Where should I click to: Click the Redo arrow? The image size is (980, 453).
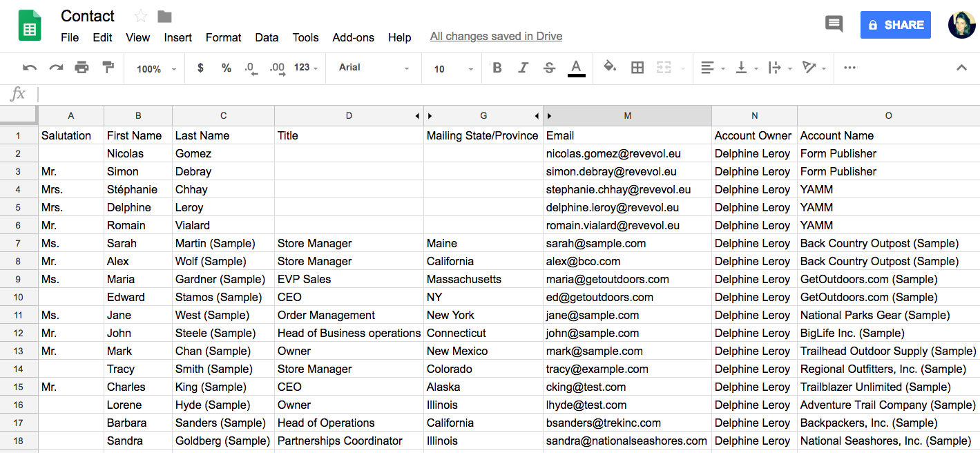(56, 68)
